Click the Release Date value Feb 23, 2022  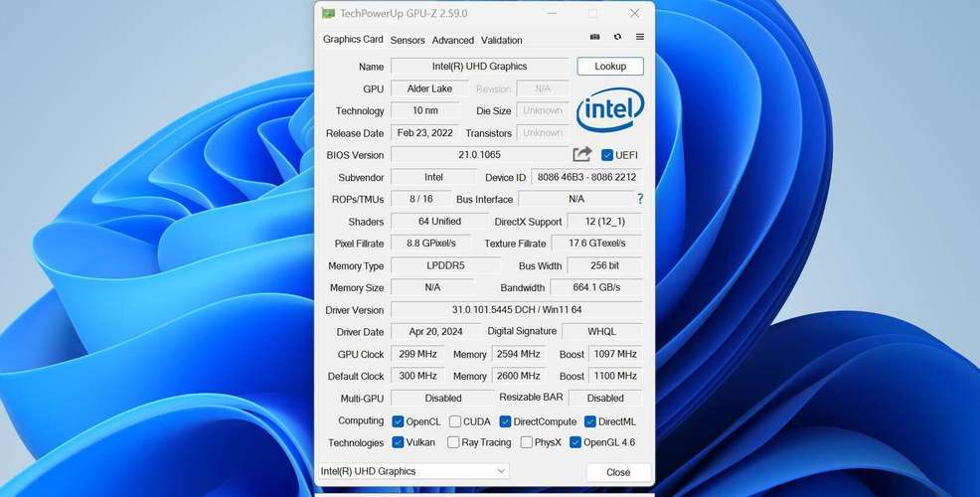tap(425, 132)
